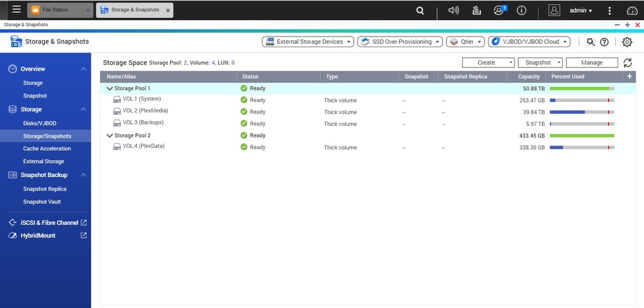
Task: Open the help question mark icon
Action: [x=604, y=42]
